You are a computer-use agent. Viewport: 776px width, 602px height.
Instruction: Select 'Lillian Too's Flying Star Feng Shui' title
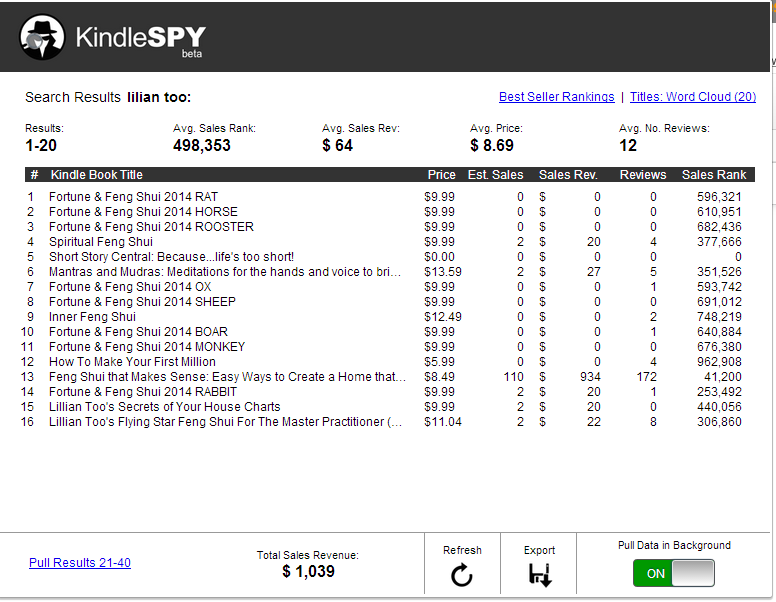(x=225, y=422)
